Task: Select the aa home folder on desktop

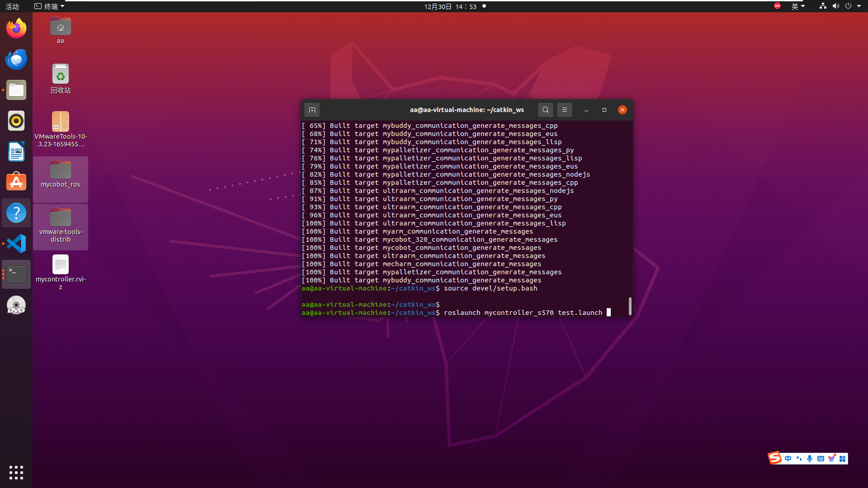Action: pyautogui.click(x=61, y=30)
